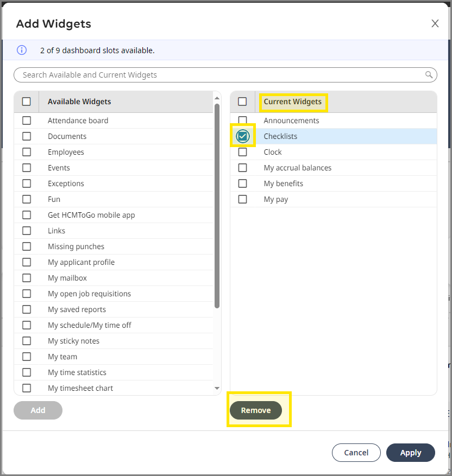Image resolution: width=452 pixels, height=476 pixels.
Task: Check the My pay checkbox
Action: (x=242, y=199)
